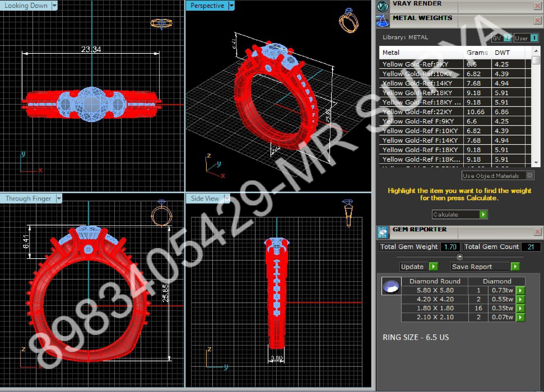Select the Yellow Gold-Ref F:18KY row

click(x=455, y=150)
